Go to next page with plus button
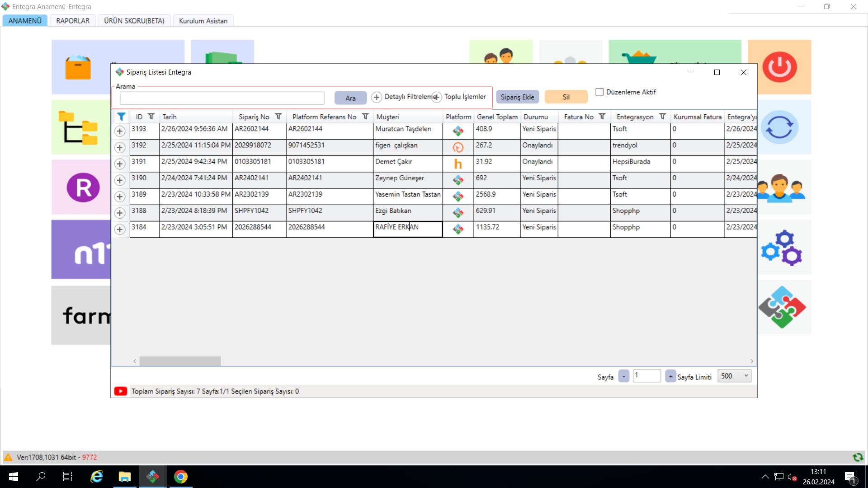868x488 pixels. pyautogui.click(x=670, y=376)
